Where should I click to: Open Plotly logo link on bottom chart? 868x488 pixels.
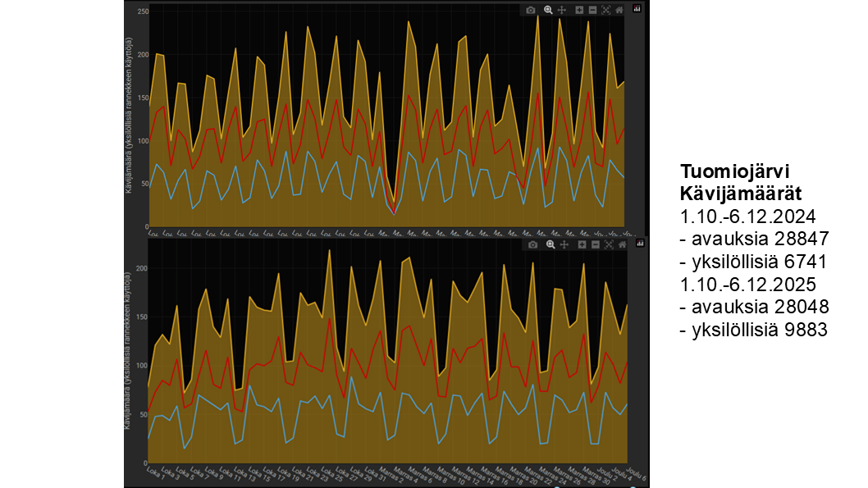(638, 244)
